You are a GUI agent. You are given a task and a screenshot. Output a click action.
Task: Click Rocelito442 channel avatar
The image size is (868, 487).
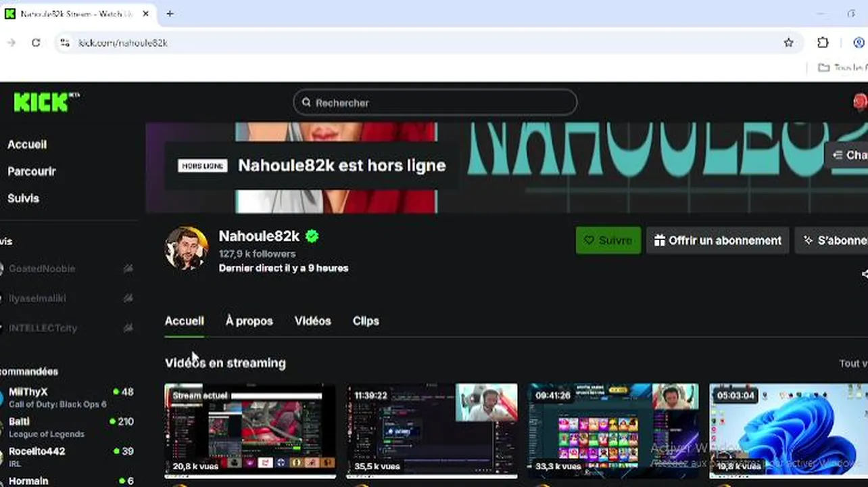(x=2, y=457)
